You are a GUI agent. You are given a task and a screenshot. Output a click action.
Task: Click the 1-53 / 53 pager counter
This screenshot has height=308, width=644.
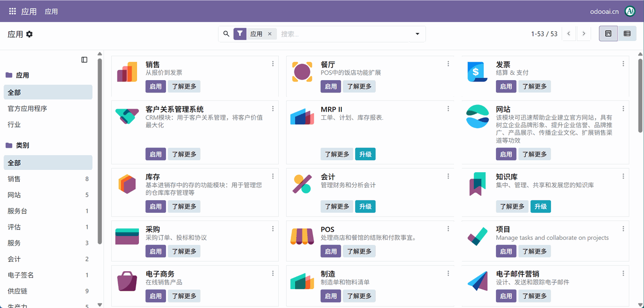(x=544, y=34)
